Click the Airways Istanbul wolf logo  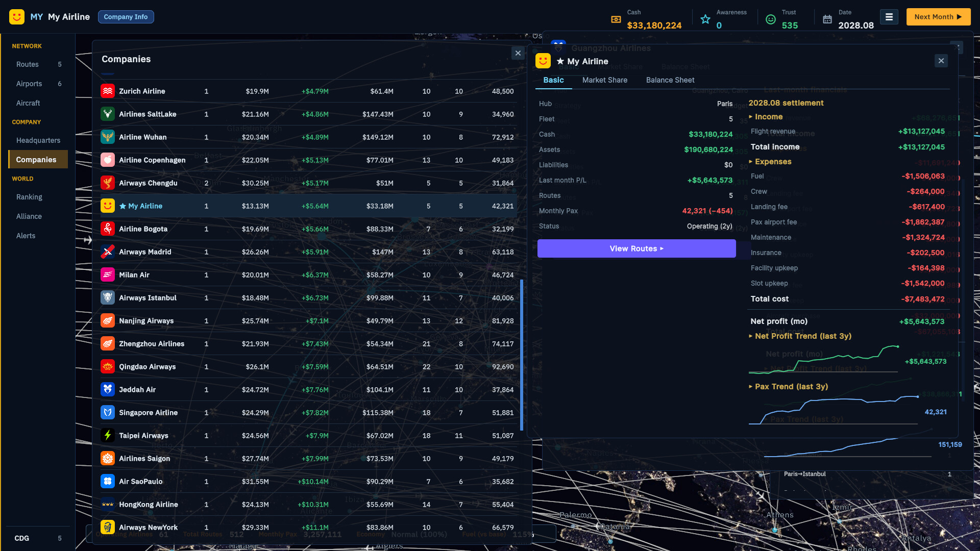[x=108, y=298]
